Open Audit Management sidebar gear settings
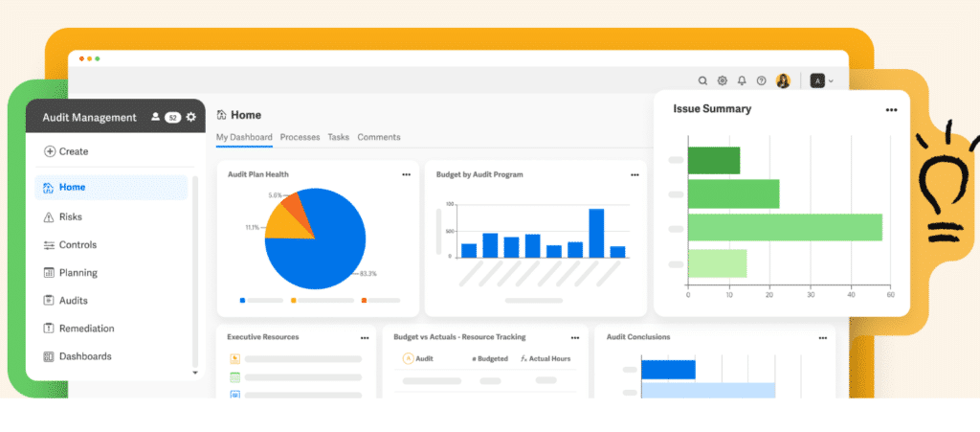 pyautogui.click(x=191, y=117)
